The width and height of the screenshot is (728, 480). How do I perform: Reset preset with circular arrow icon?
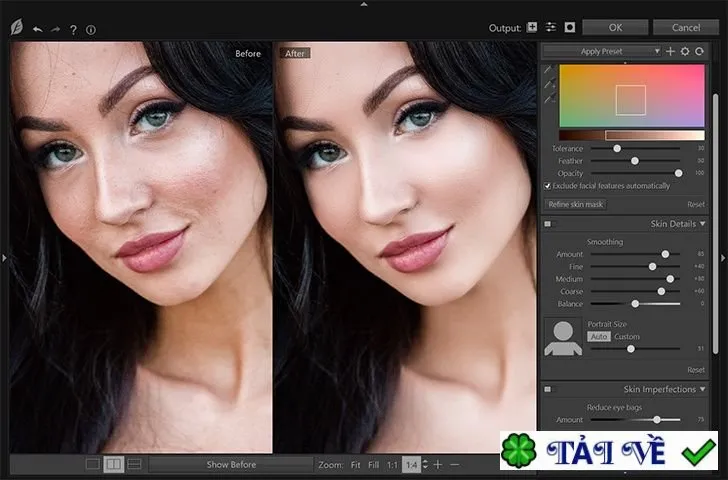pos(699,51)
